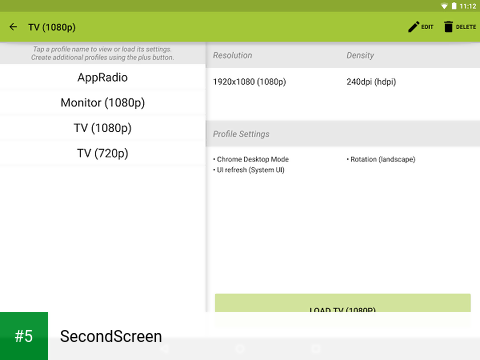Tap the battery status icon
Image resolution: width=480 pixels, height=360 pixels.
click(x=454, y=6)
